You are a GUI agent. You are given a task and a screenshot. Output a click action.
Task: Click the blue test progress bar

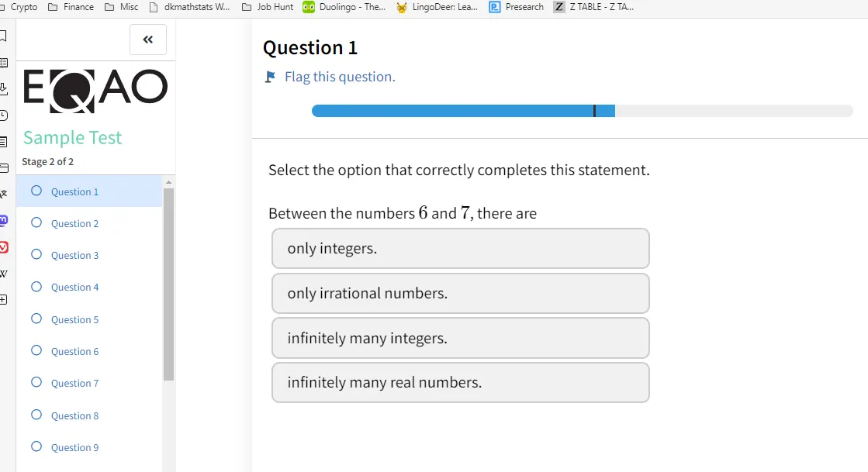(x=463, y=111)
